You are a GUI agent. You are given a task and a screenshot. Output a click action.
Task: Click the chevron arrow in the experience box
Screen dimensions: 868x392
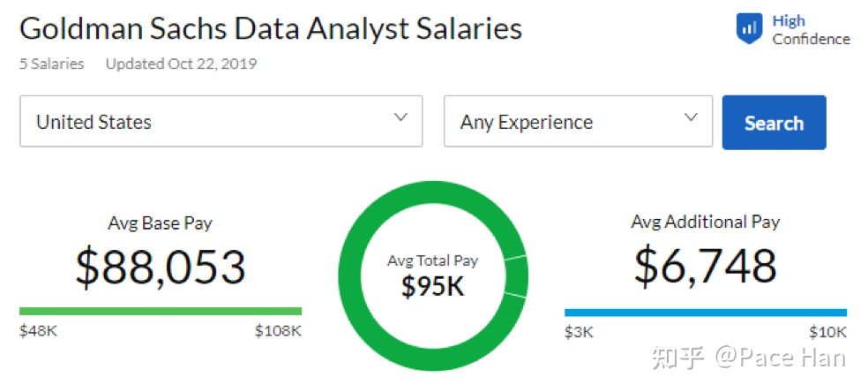tap(691, 117)
